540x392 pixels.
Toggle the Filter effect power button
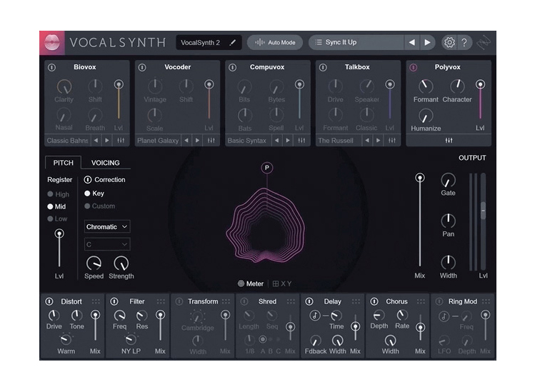click(114, 302)
